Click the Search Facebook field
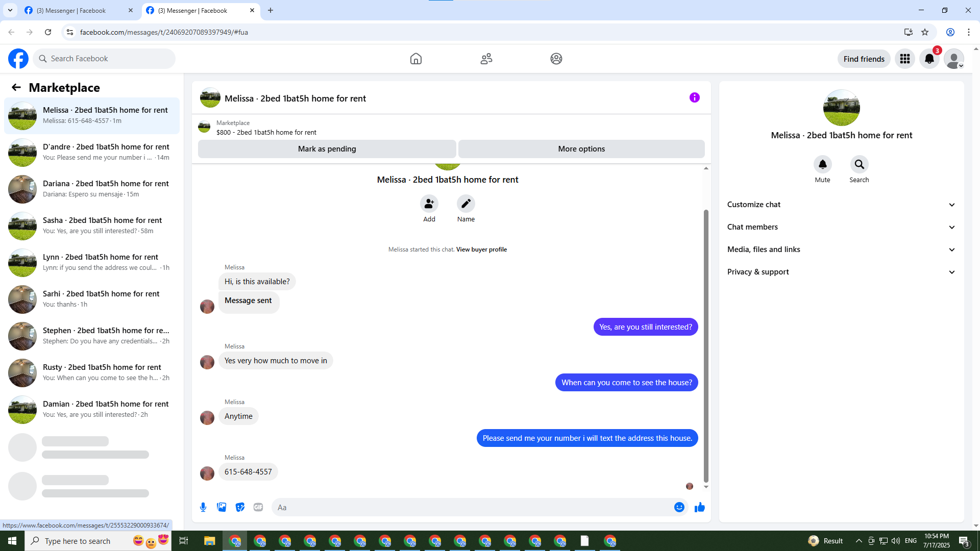The height and width of the screenshot is (551, 980). coord(104,59)
